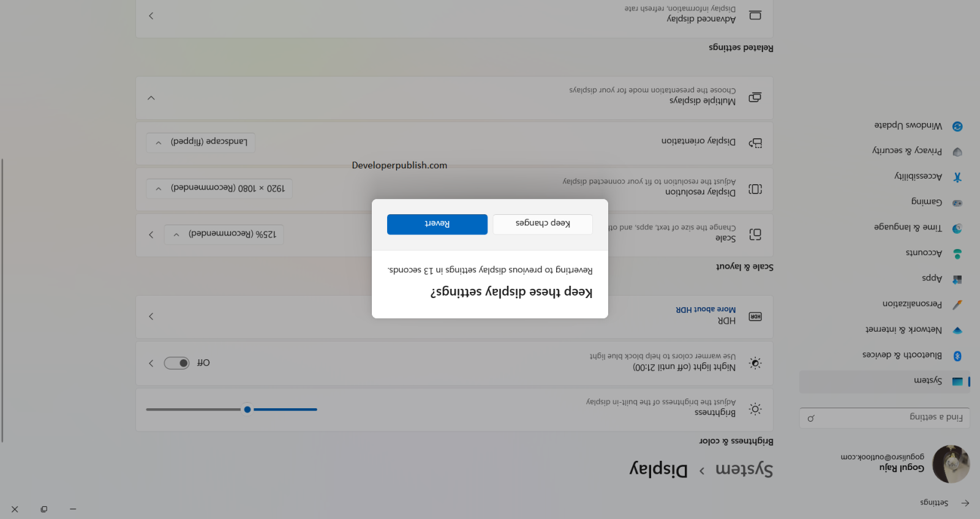Screen dimensions: 980x519
Task: Click the System breadcrumb in header
Action: [744, 469]
